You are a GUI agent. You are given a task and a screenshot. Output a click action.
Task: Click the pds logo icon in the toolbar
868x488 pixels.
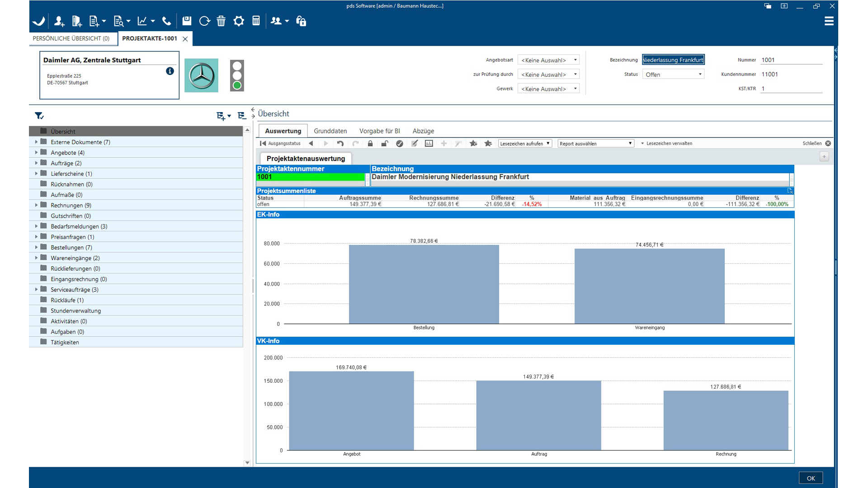pyautogui.click(x=39, y=21)
